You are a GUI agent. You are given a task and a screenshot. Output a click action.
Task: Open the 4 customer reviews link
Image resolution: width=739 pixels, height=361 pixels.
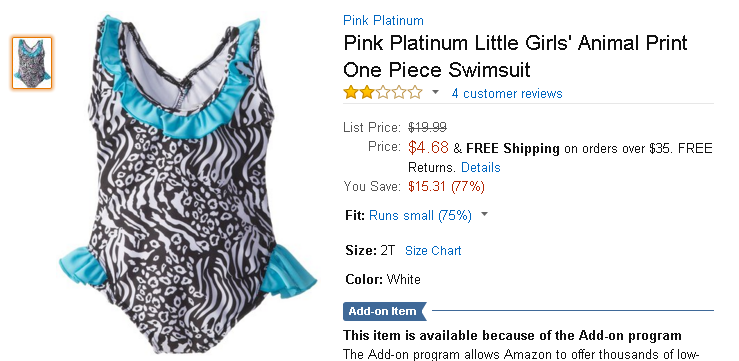click(x=507, y=93)
